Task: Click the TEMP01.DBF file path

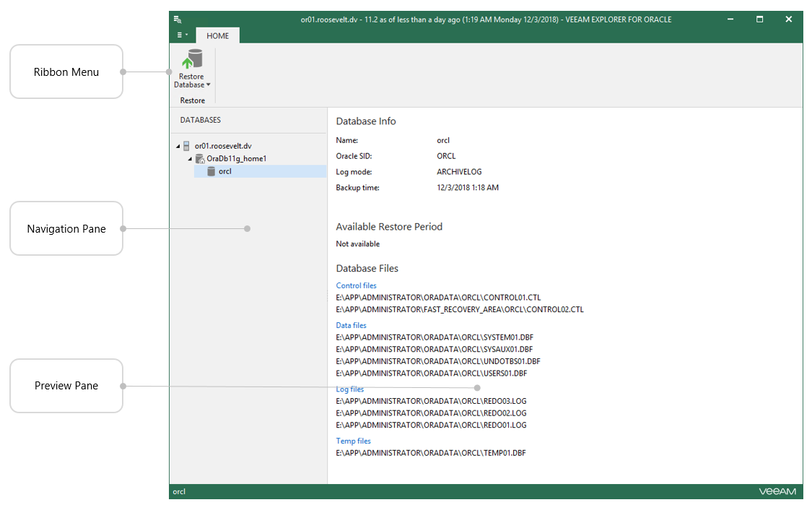Action: [431, 453]
